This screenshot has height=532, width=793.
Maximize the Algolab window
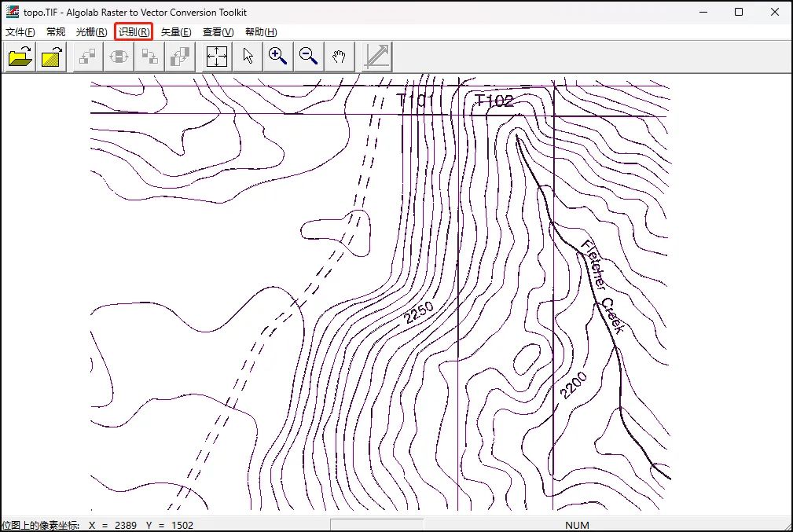(739, 12)
